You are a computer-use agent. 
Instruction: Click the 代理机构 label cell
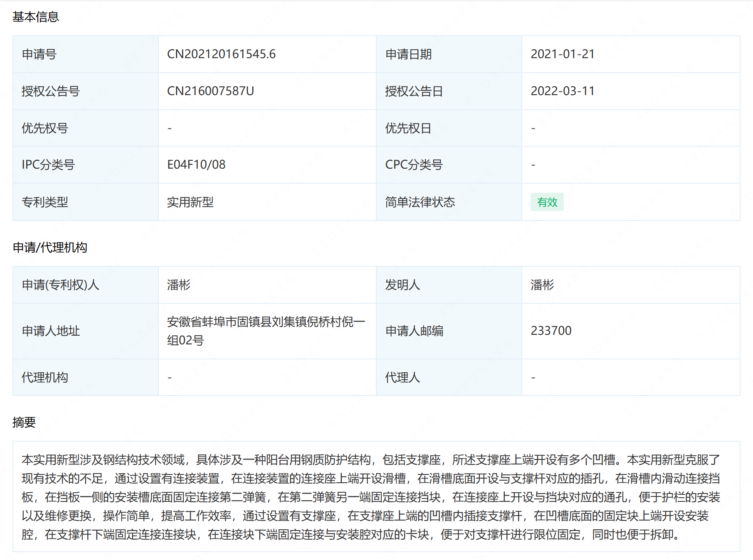coord(86,377)
